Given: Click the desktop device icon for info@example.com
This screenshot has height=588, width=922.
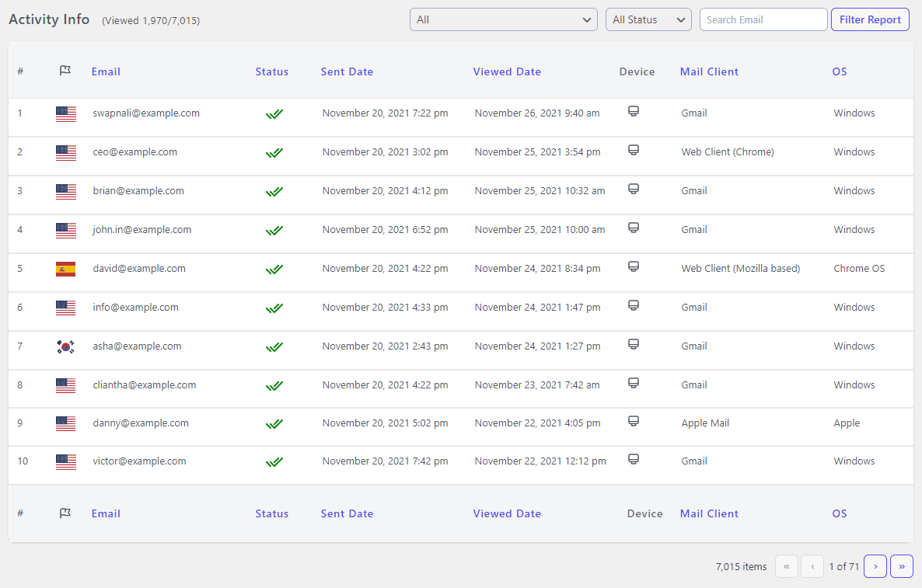Looking at the screenshot, I should coord(634,304).
